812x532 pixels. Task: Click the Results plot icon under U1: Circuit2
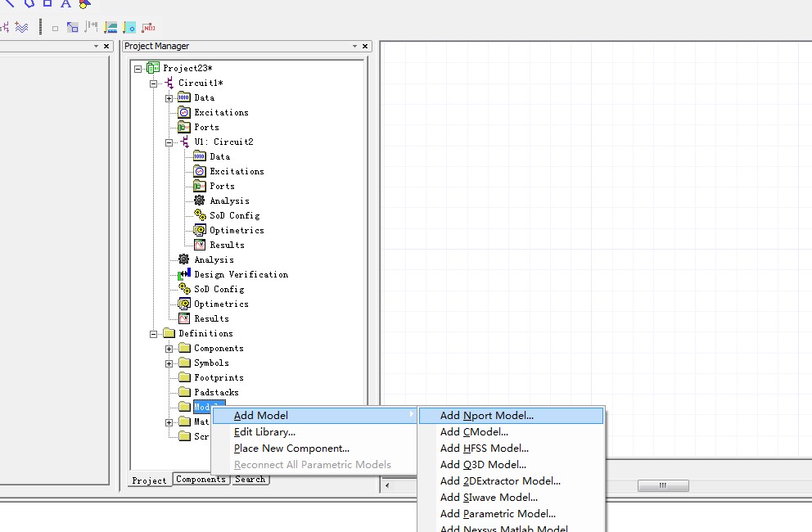[x=200, y=245]
